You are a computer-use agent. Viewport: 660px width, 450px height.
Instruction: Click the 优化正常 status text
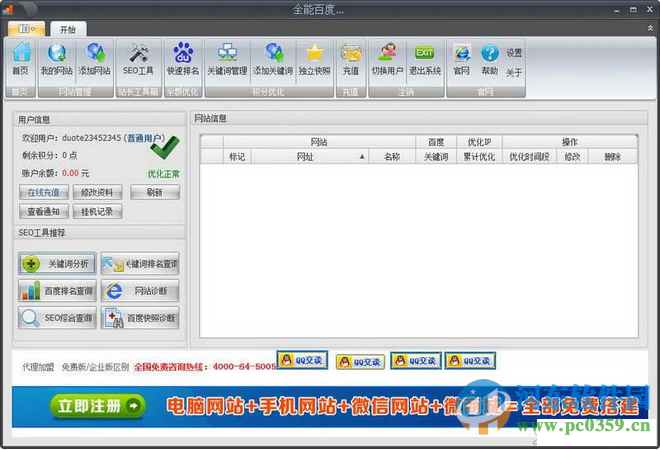click(163, 174)
